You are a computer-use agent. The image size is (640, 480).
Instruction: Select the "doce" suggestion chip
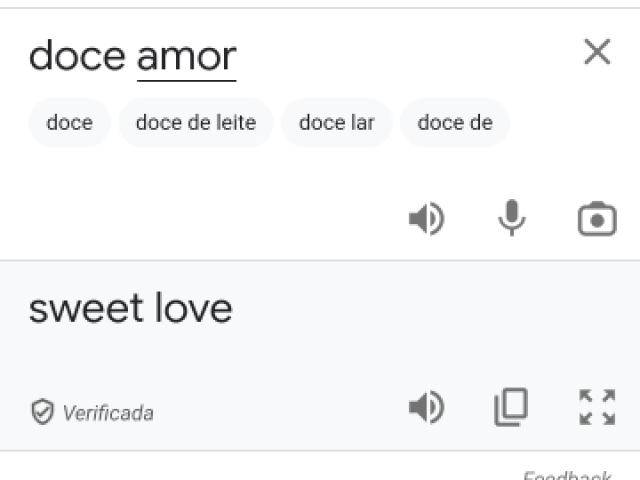pos(69,122)
